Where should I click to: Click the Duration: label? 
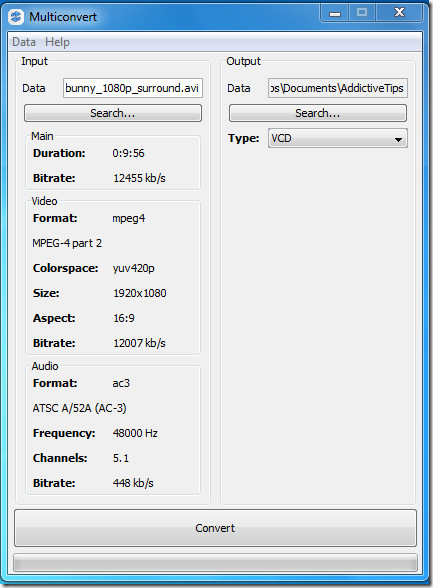pyautogui.click(x=59, y=153)
